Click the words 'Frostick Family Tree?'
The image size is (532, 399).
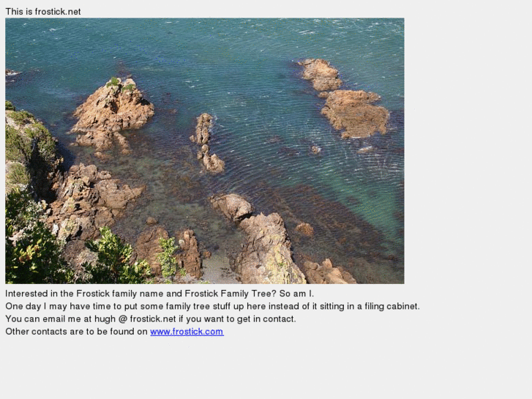tap(231, 294)
